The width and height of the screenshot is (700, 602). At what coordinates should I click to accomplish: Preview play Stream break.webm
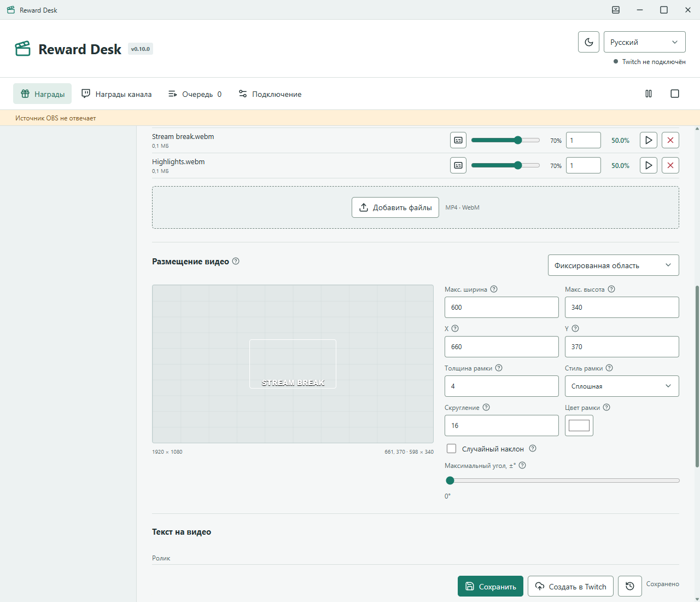(649, 140)
